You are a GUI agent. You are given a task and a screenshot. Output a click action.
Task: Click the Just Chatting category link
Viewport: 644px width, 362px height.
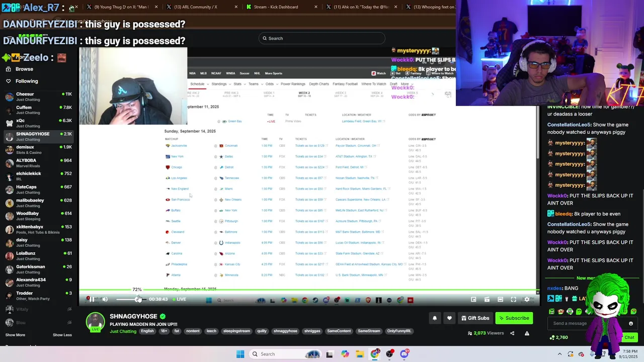[123, 331]
